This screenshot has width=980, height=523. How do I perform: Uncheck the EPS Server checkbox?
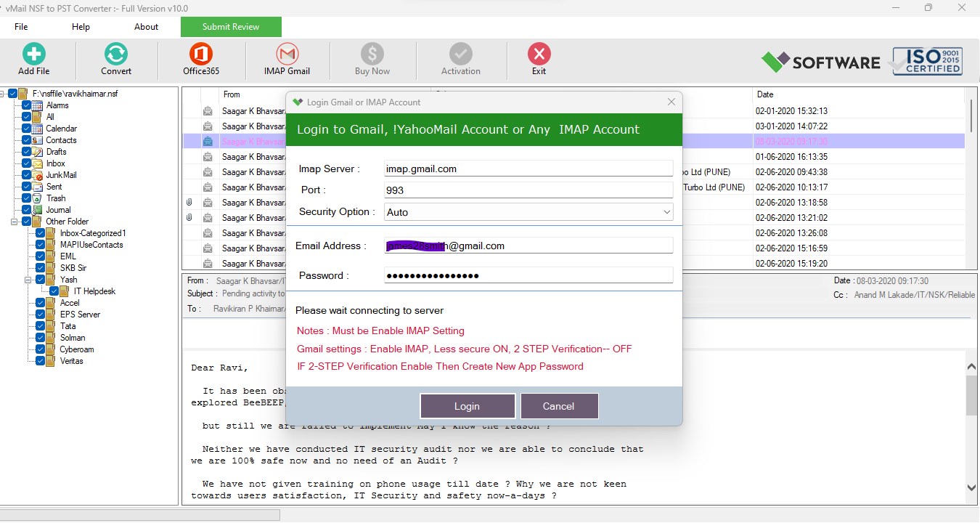41,315
